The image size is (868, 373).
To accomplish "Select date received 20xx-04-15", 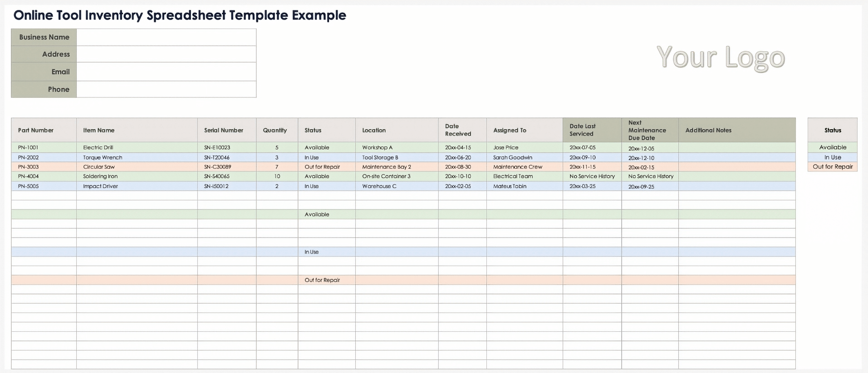I will (462, 147).
